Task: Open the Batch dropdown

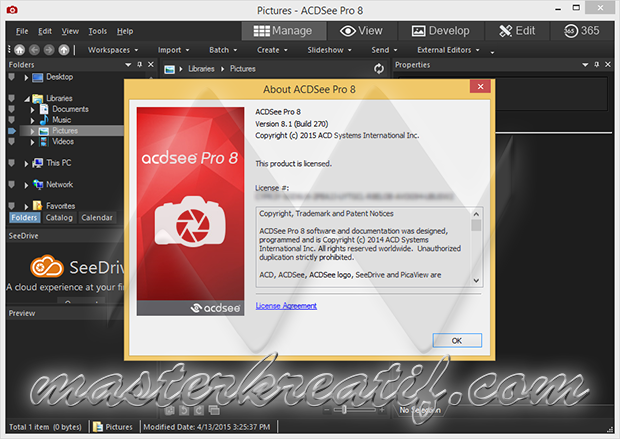Action: pos(223,50)
